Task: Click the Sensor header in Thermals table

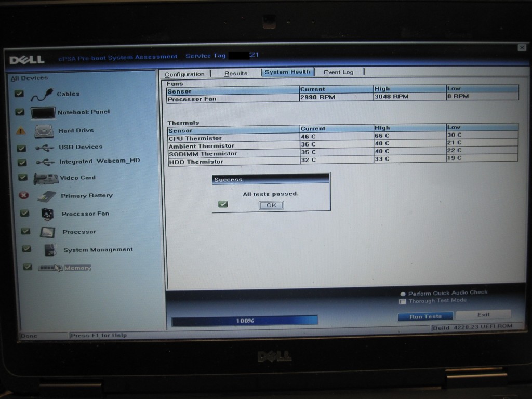Action: point(180,131)
